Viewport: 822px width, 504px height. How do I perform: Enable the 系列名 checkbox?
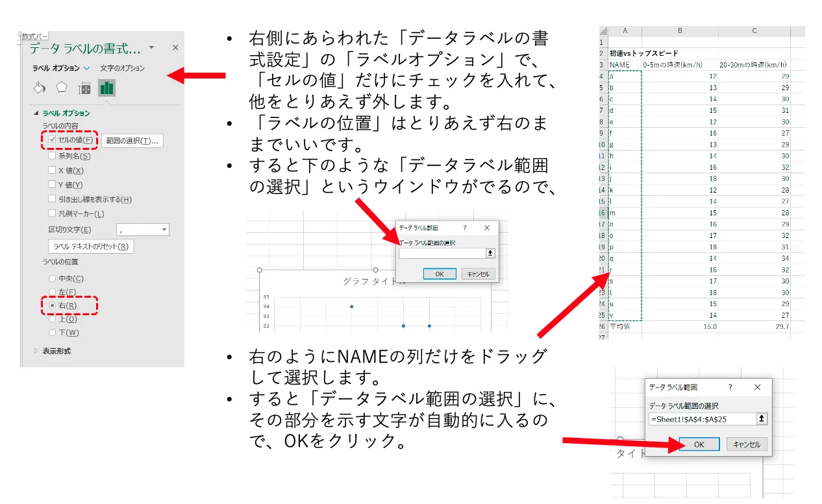(x=52, y=156)
